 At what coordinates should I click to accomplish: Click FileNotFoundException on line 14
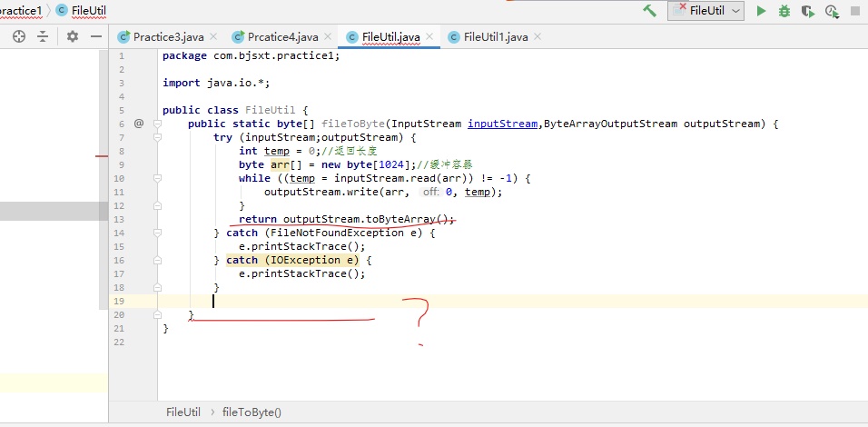337,233
